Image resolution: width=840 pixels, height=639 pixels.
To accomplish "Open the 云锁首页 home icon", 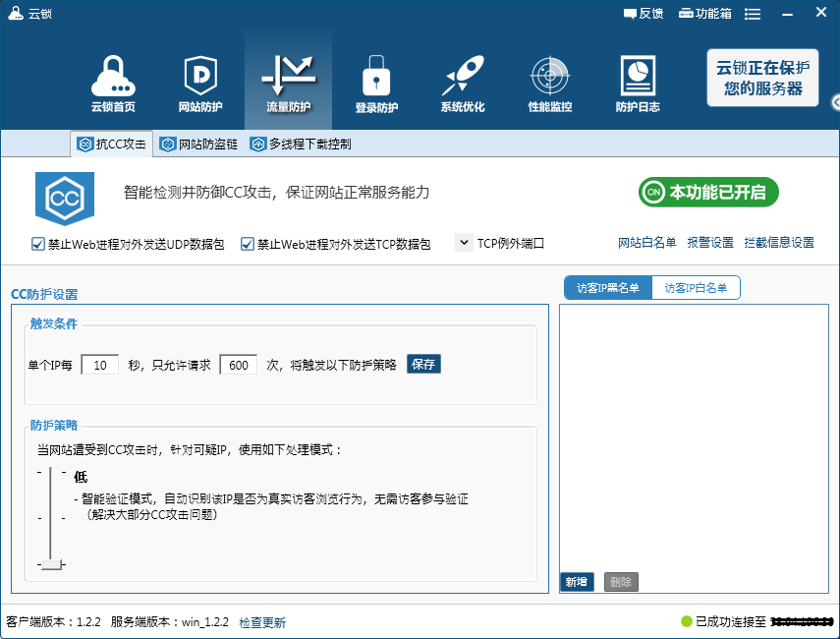I will tap(113, 84).
